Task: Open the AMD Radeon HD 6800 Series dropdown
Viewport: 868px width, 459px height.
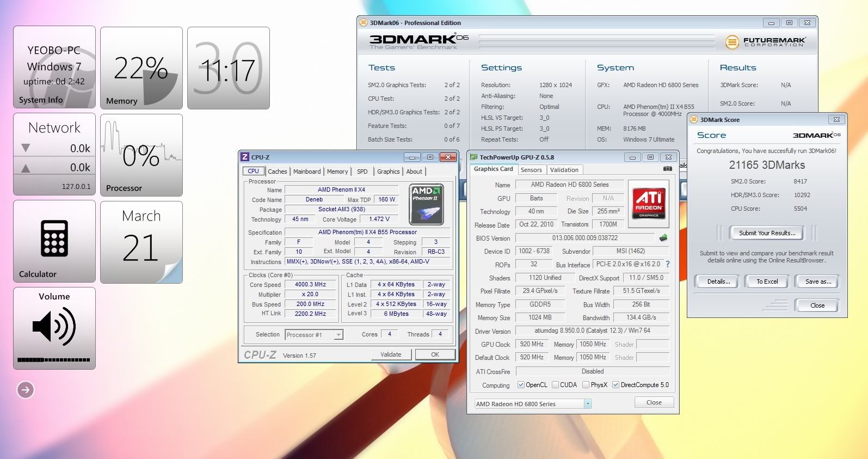Action: coord(533,404)
